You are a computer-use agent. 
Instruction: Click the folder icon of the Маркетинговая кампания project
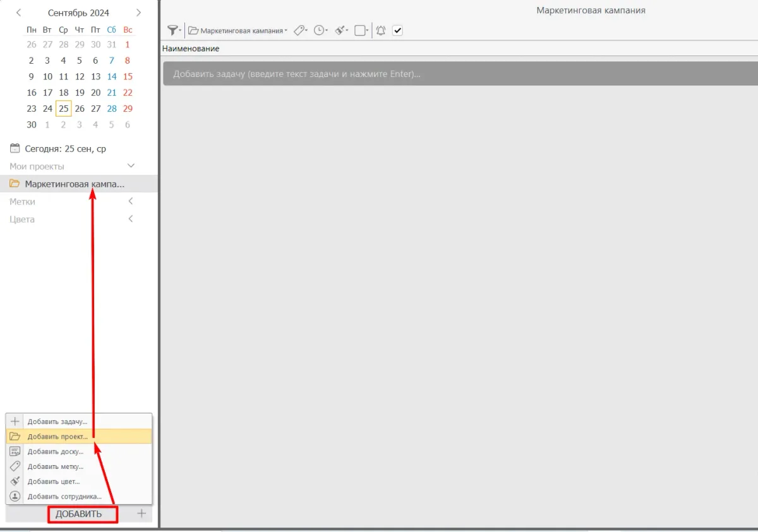[15, 184]
